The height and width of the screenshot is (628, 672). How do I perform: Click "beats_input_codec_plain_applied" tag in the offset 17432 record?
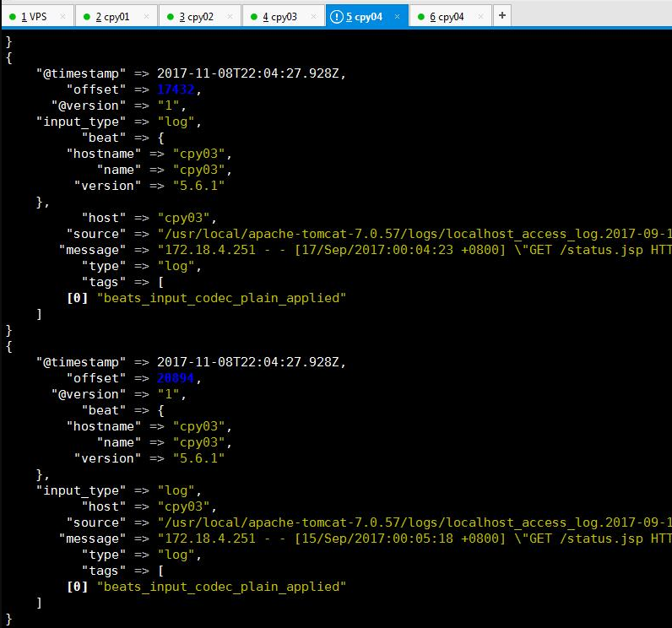point(221,298)
